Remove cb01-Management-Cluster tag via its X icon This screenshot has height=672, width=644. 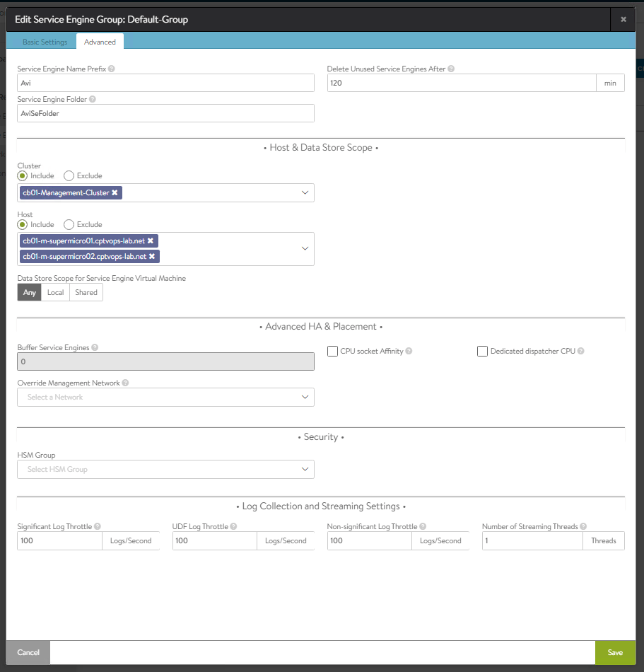click(115, 192)
